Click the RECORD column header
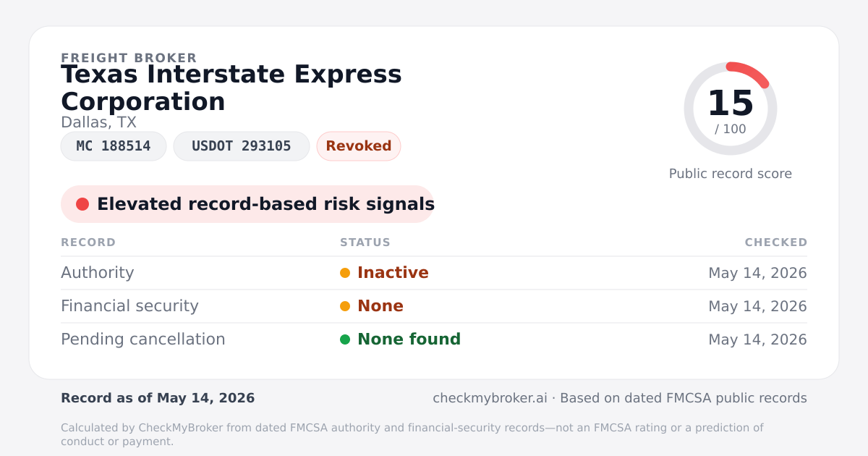The height and width of the screenshot is (456, 868). (88, 242)
